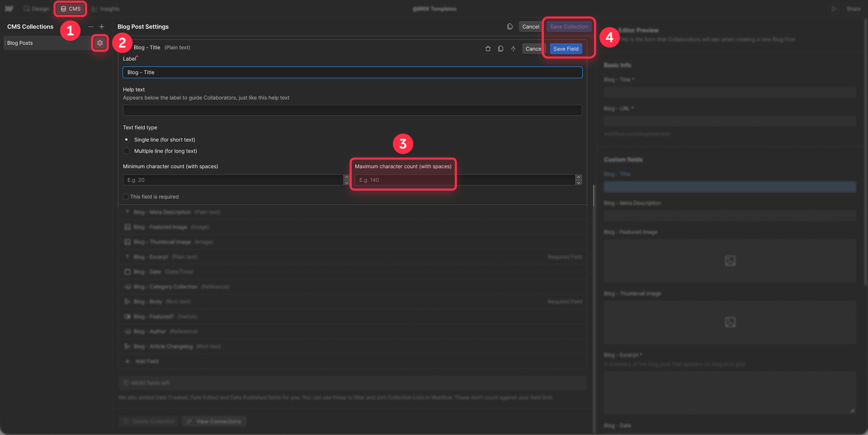Click the preview play icon top right
This screenshot has width=868, height=435.
[x=834, y=9]
